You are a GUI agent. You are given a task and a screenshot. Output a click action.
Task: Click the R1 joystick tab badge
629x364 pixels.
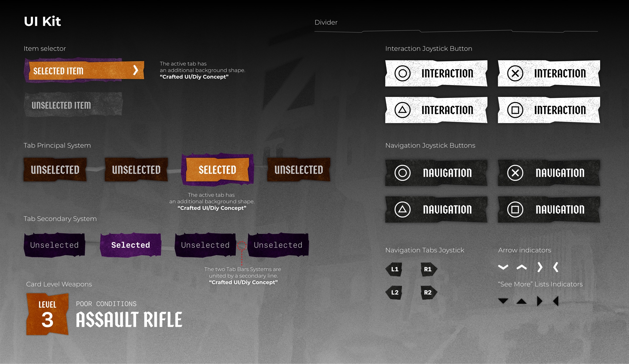[429, 269]
